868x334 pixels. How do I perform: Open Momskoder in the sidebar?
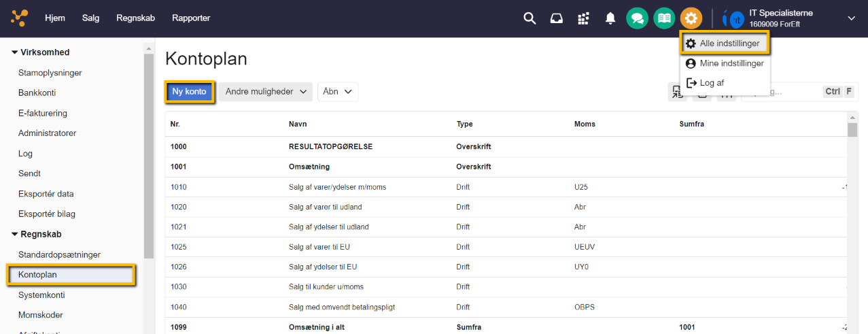(x=41, y=315)
